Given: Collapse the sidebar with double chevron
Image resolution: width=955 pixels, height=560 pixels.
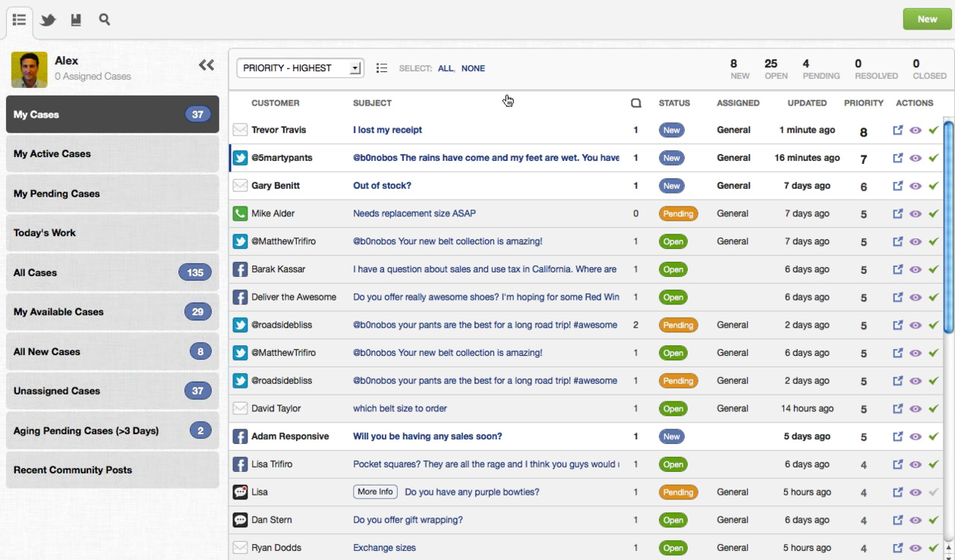Looking at the screenshot, I should coord(206,65).
